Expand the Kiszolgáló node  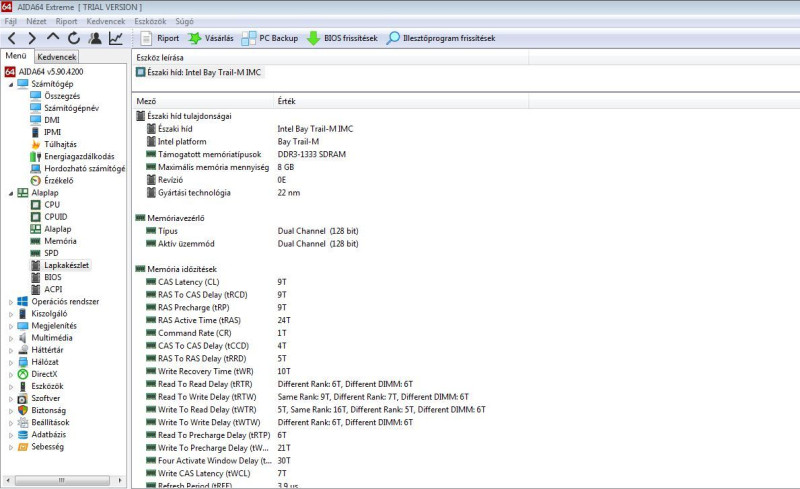coord(11,314)
